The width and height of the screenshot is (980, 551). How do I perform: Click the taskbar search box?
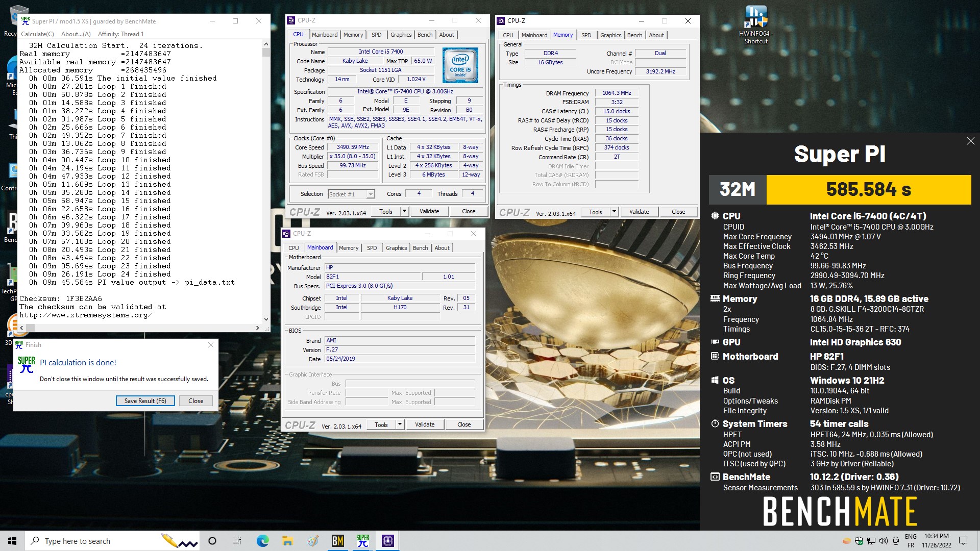112,541
